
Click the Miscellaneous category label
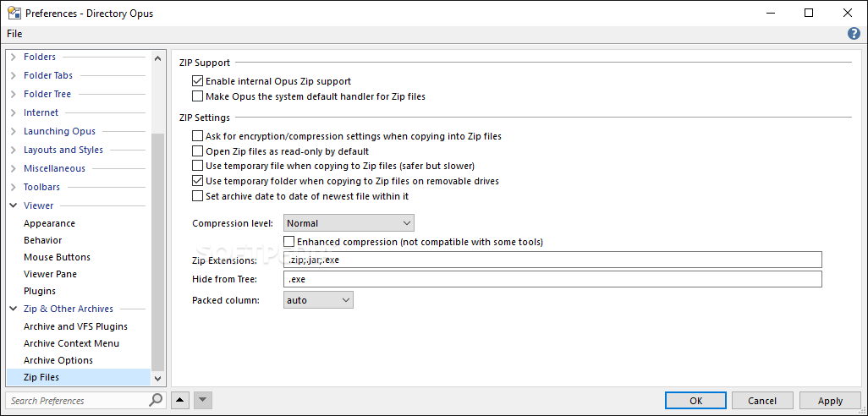[x=54, y=168]
